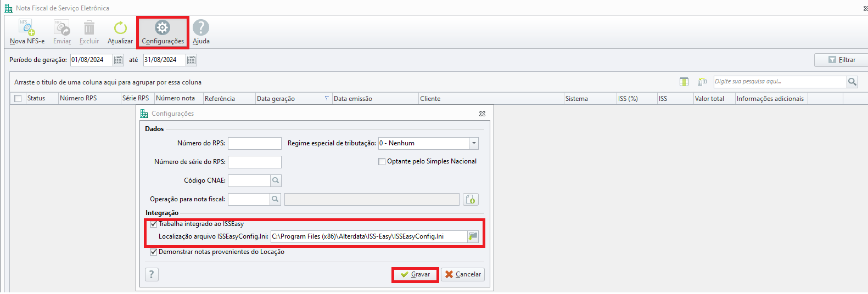This screenshot has width=868, height=294.
Task: Toggle Demonstrar notas provenientes do Locação
Action: 154,252
